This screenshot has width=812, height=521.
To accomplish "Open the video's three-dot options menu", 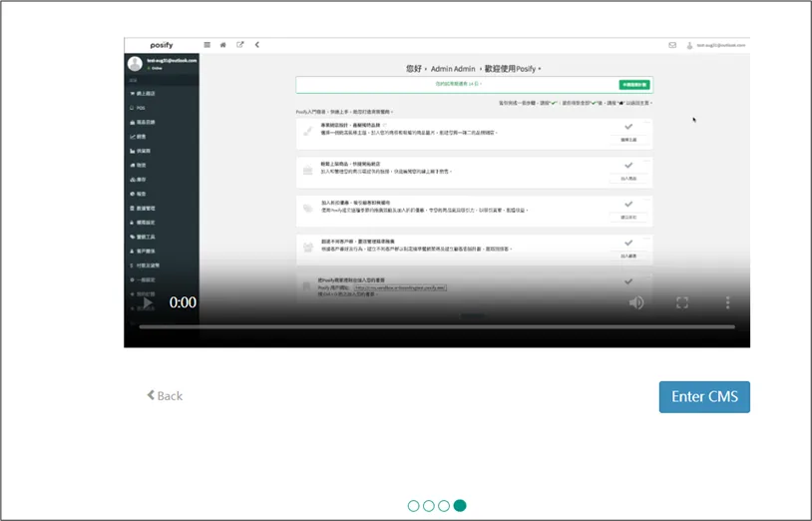I will coord(727,302).
